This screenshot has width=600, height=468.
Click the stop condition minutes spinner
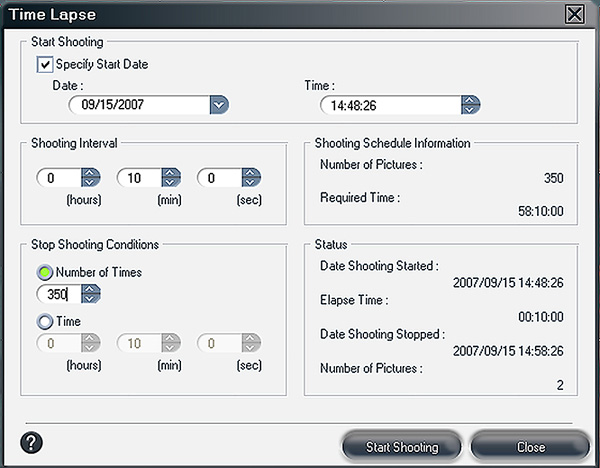point(170,343)
